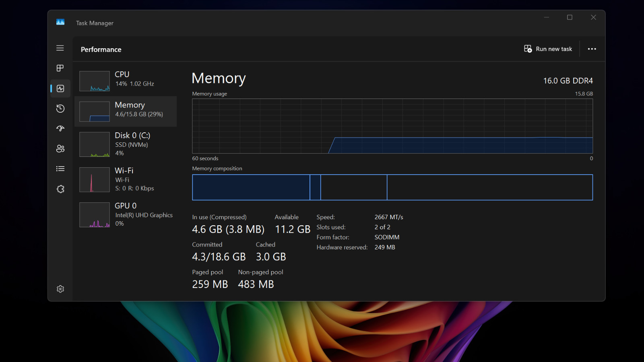The image size is (644, 362).
Task: Select the GPU 0 performance item
Action: tap(126, 215)
